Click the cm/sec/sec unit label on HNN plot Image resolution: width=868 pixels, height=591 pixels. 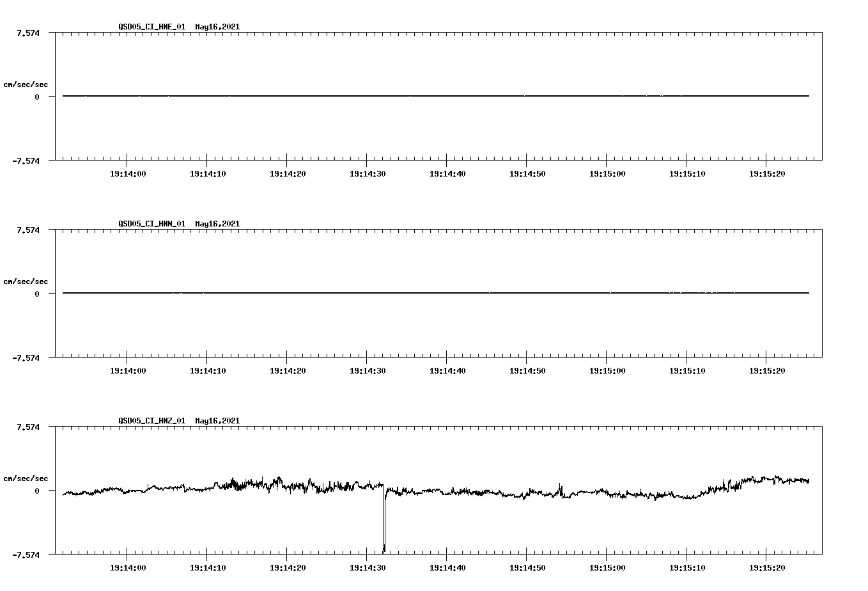(26, 281)
